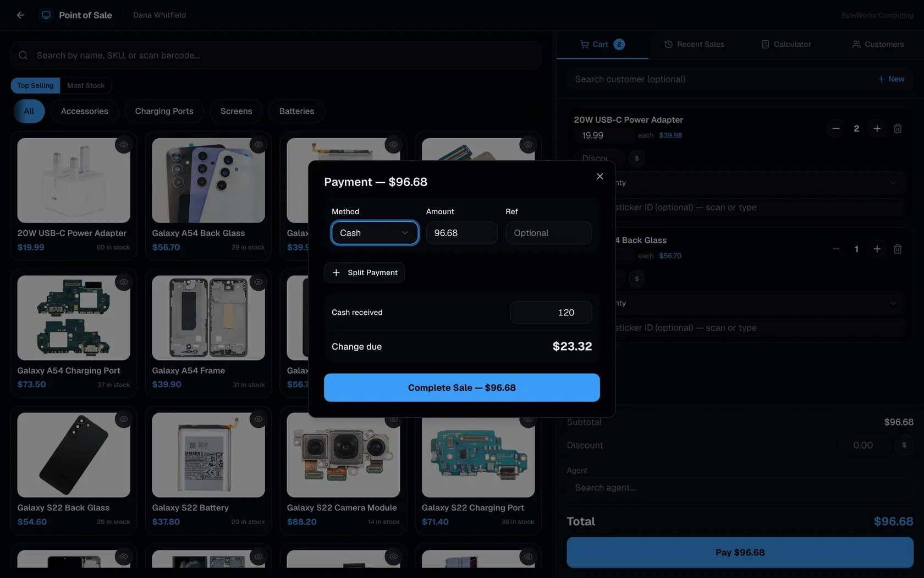Go back using the arrow icon

coord(20,15)
